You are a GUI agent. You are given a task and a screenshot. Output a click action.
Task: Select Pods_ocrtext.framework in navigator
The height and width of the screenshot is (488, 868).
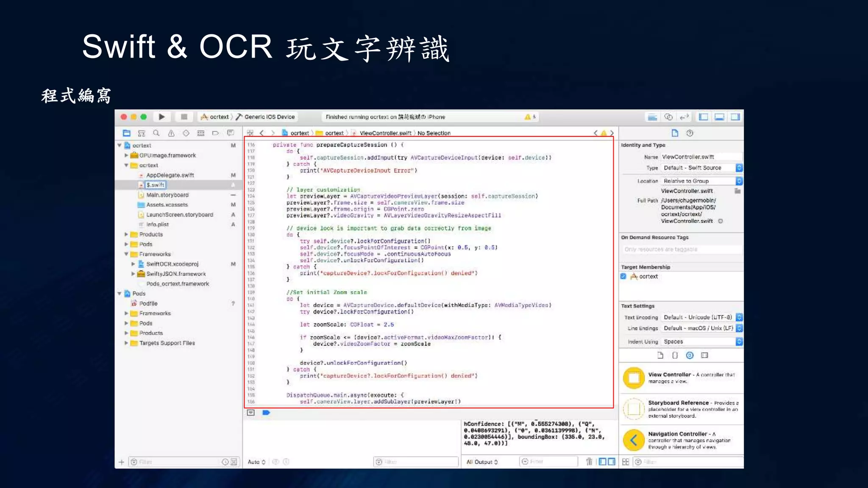coord(178,284)
